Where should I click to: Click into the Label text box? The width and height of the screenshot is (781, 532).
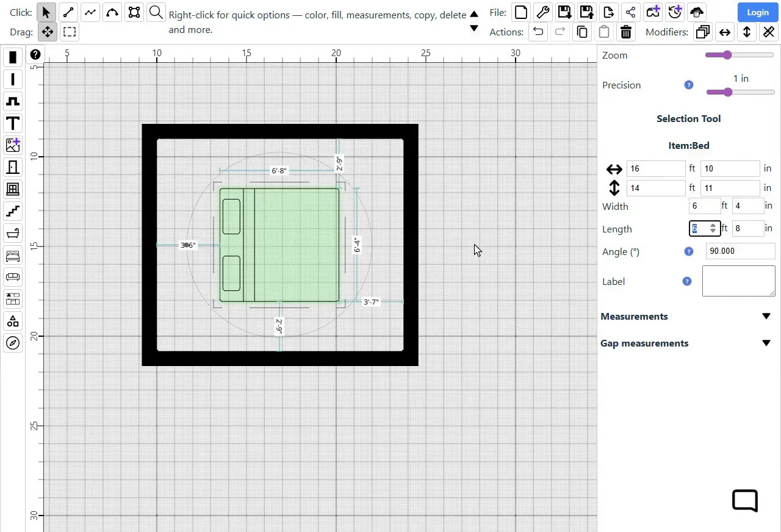[739, 281]
